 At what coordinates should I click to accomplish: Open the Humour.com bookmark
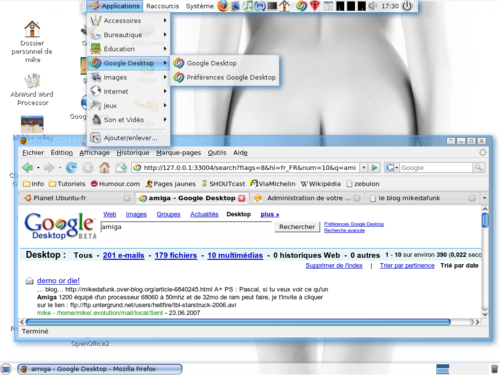point(115,184)
